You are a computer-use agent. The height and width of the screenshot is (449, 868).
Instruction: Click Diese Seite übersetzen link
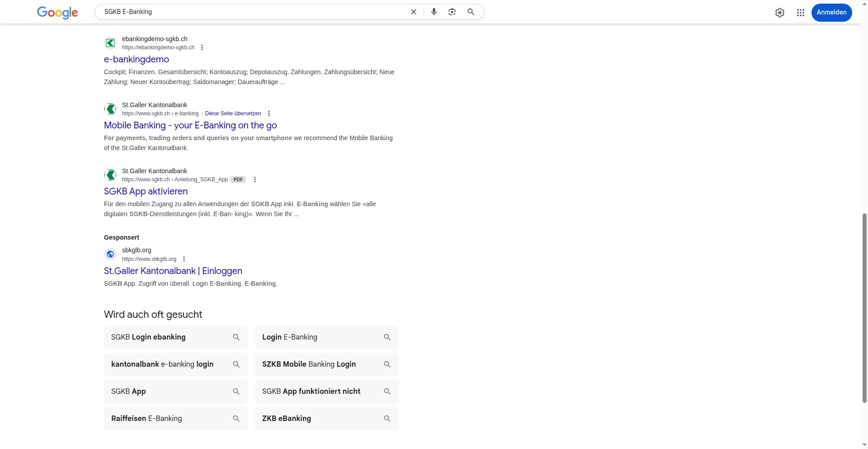tap(233, 113)
